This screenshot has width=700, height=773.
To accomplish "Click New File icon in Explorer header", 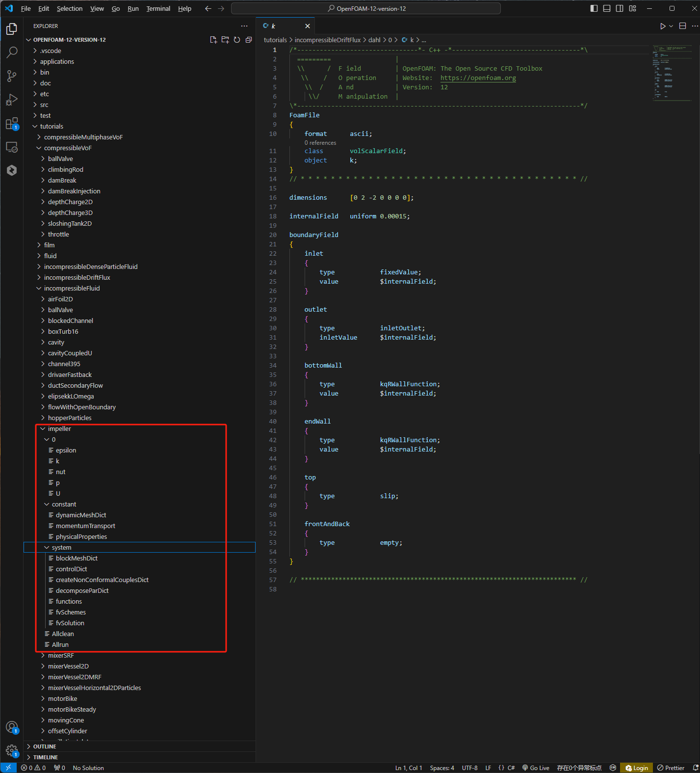I will [213, 40].
